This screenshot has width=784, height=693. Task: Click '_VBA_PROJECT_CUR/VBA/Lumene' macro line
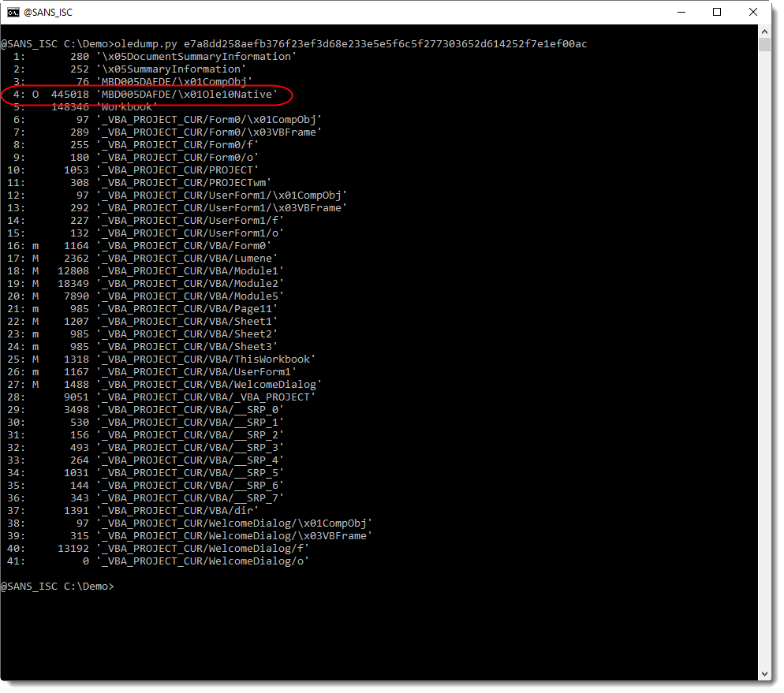143,259
